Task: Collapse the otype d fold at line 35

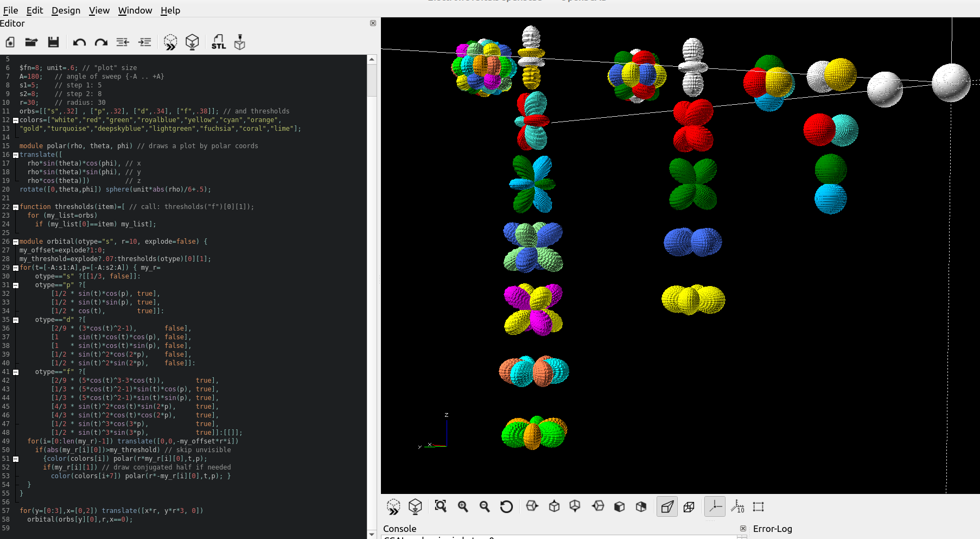Action: point(16,320)
